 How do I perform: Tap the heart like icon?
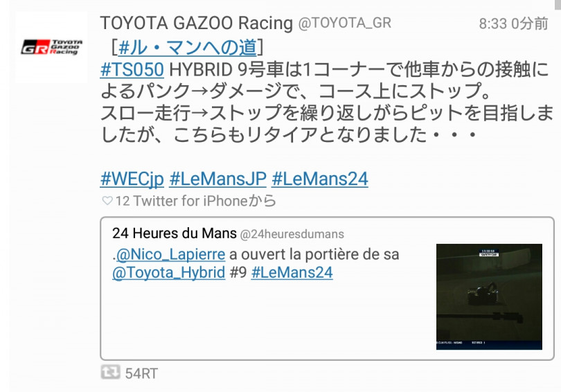[x=107, y=201]
